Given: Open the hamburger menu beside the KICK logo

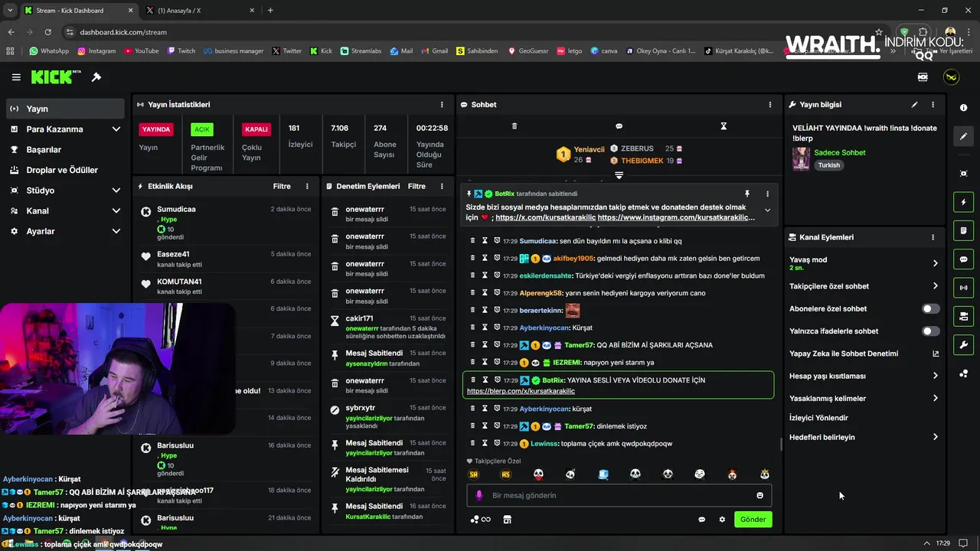Looking at the screenshot, I should (16, 77).
